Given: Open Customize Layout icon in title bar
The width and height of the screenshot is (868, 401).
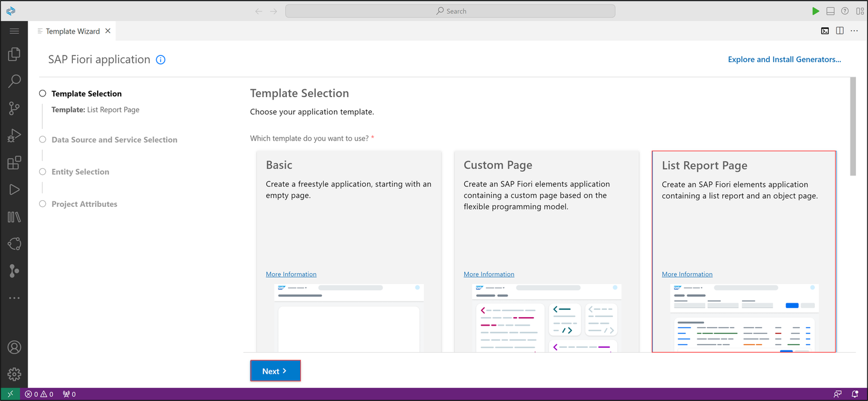Looking at the screenshot, I should click(860, 11).
